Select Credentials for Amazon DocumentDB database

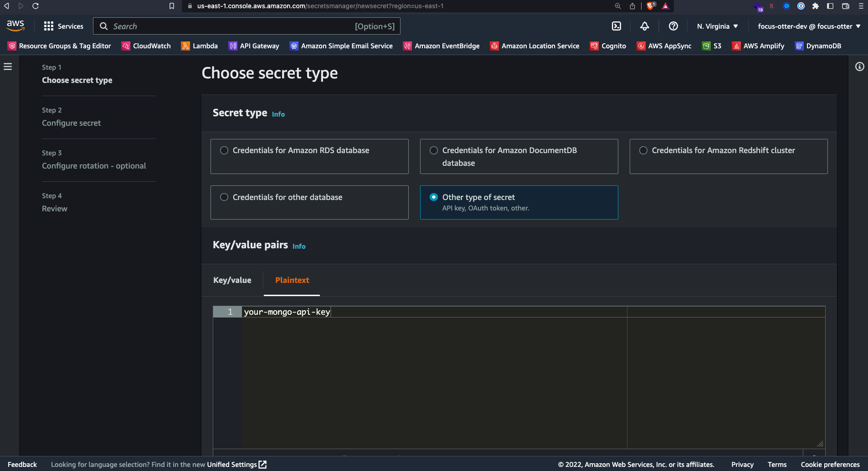519,156
